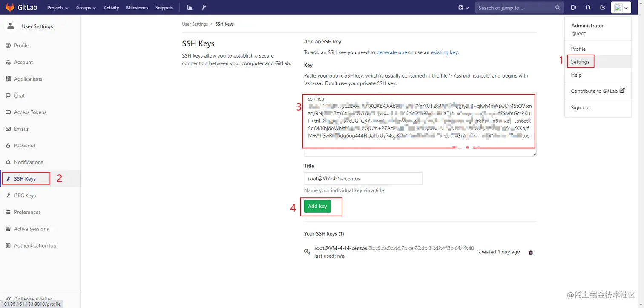
Task: Click User Settings breadcrumb link
Action: coord(195,24)
